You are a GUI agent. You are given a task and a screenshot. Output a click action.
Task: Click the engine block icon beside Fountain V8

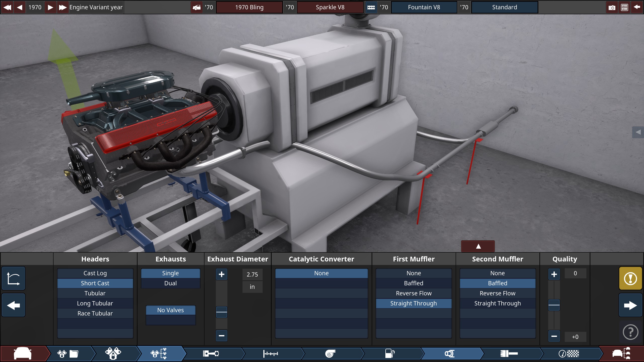[371, 7]
